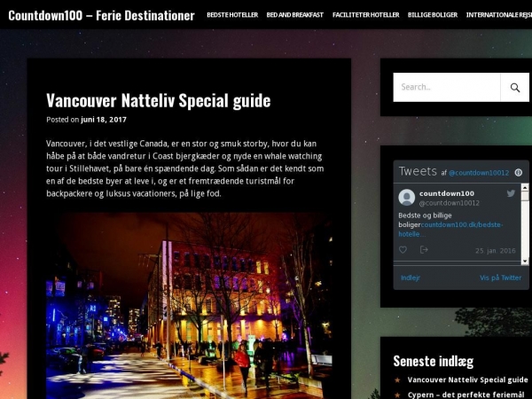Click the juni 18, 2017 post date link
Viewport: 532px width, 399px height.
tap(104, 120)
